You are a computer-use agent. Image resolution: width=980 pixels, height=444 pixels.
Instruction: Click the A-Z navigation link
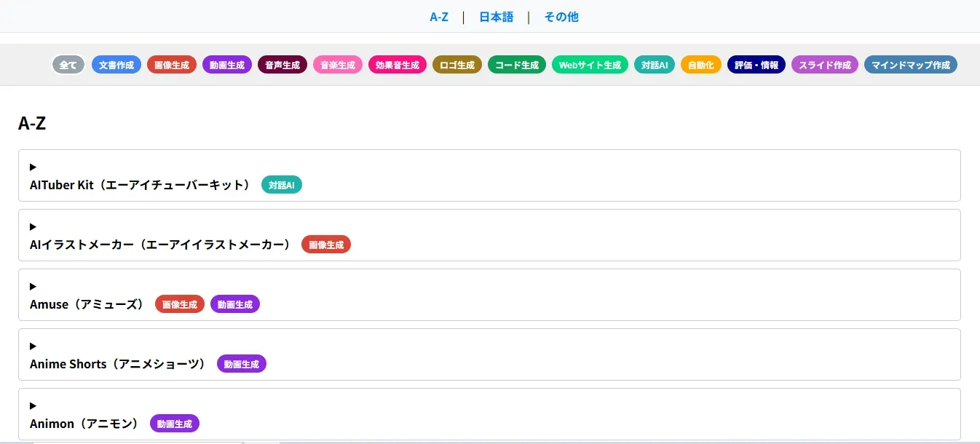pyautogui.click(x=439, y=16)
